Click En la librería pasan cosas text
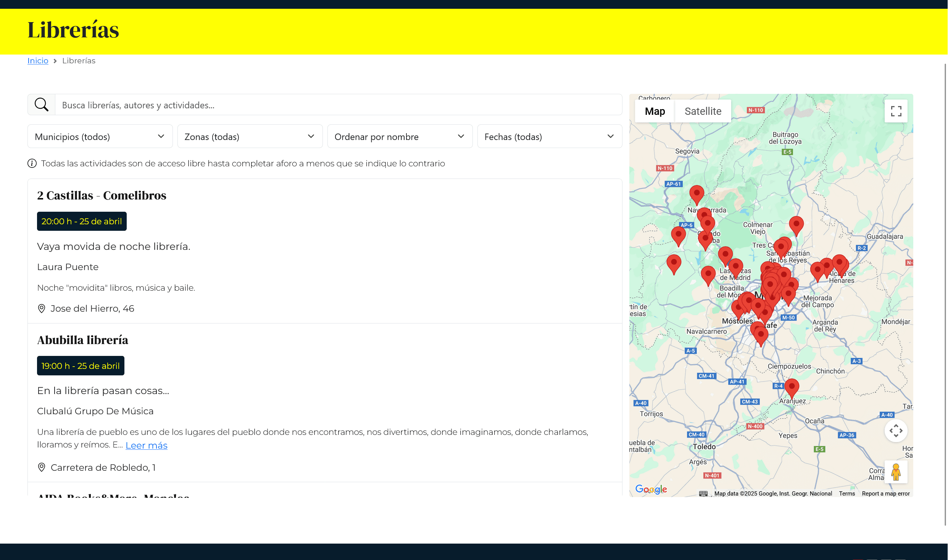The width and height of the screenshot is (948, 560). [x=103, y=391]
